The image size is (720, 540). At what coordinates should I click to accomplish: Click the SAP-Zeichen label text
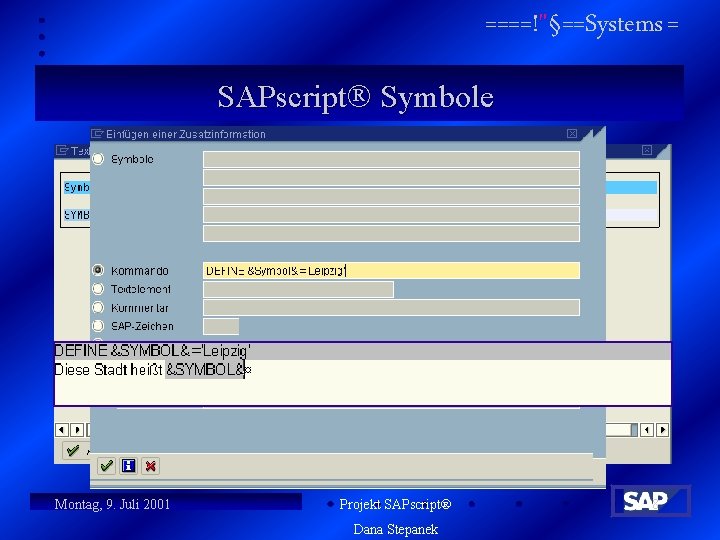(142, 326)
